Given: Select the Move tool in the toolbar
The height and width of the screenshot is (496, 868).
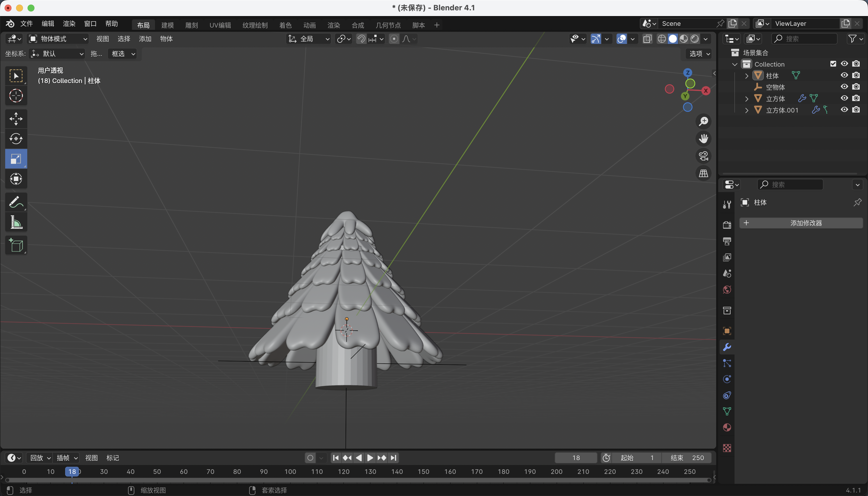Looking at the screenshot, I should click(16, 119).
